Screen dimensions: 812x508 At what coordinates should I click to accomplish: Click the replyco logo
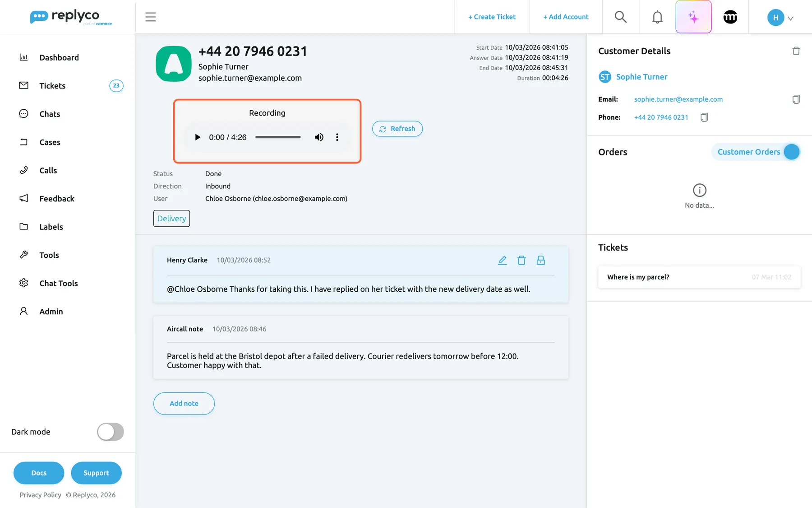click(x=71, y=17)
